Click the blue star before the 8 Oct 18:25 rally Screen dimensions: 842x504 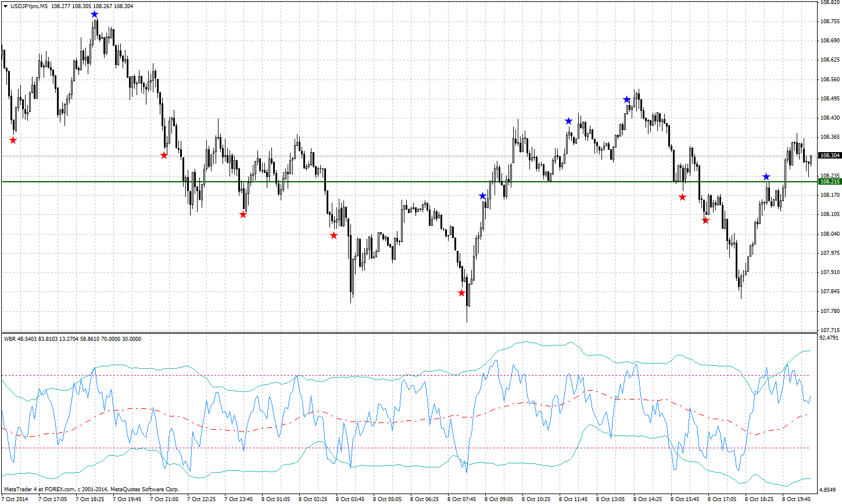coord(766,175)
